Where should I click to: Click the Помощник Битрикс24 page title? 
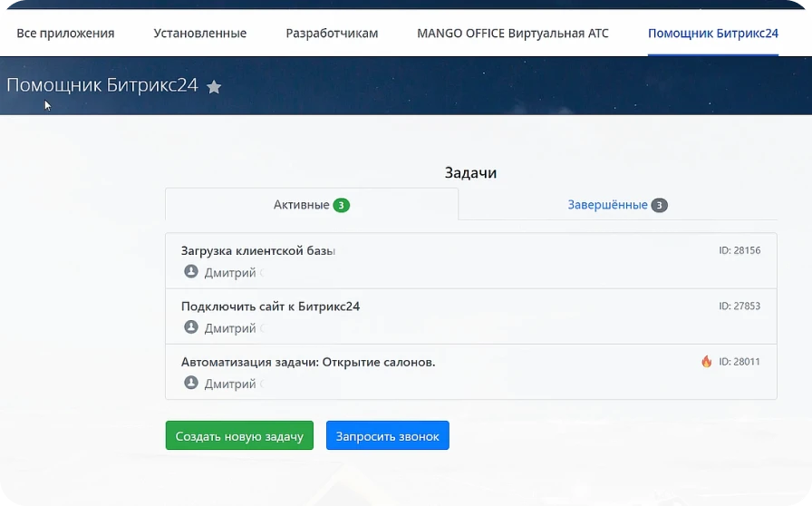tap(102, 85)
